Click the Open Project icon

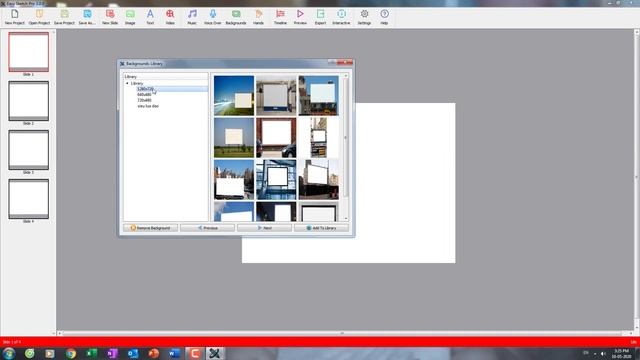point(39,17)
